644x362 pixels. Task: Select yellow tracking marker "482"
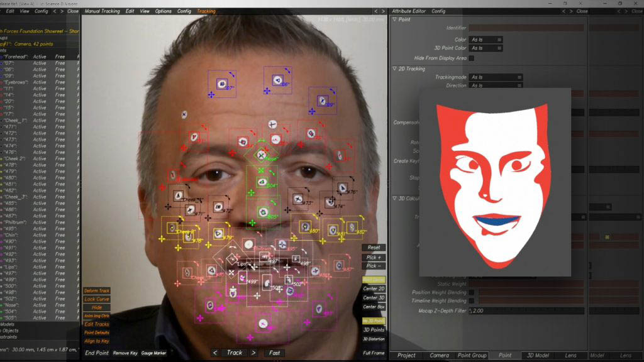[x=352, y=227]
